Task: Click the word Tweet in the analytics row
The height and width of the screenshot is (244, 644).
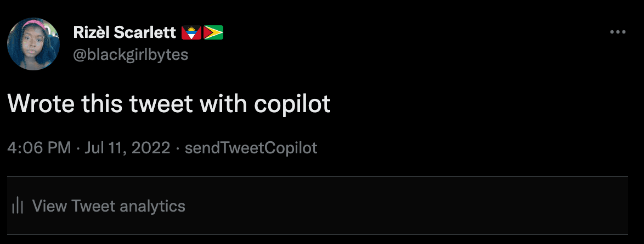Action: [93, 206]
